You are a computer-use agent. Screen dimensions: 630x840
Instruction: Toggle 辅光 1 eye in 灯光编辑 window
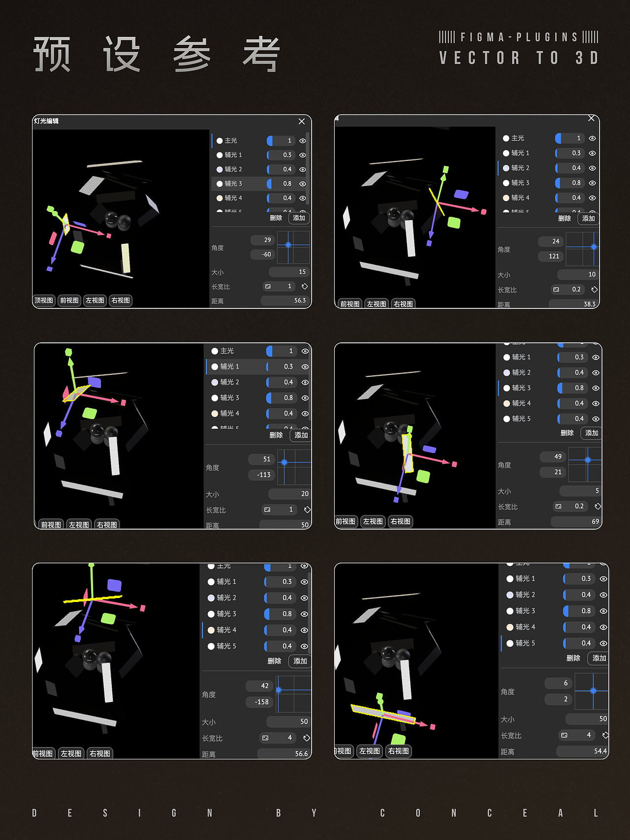[x=303, y=155]
